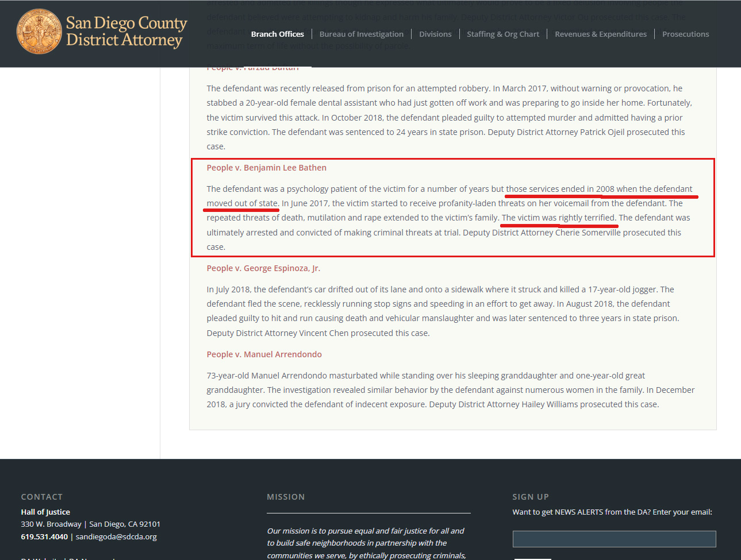
Task: Select the Divisions navigation item
Action: (x=435, y=34)
